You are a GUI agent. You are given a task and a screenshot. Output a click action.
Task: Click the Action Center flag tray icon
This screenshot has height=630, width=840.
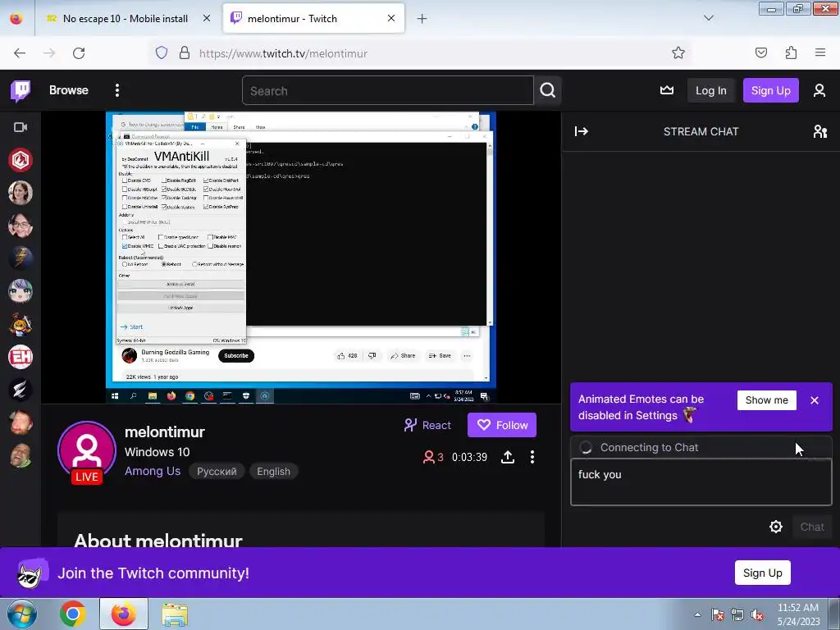point(718,615)
